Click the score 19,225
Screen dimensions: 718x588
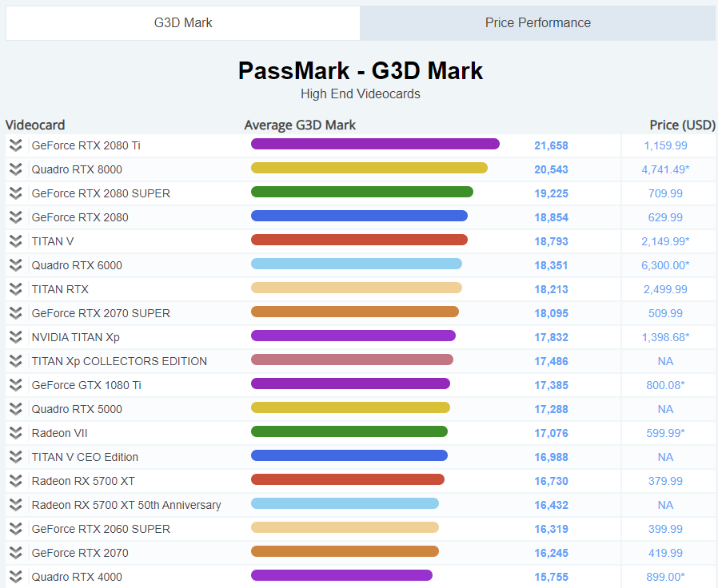551,193
